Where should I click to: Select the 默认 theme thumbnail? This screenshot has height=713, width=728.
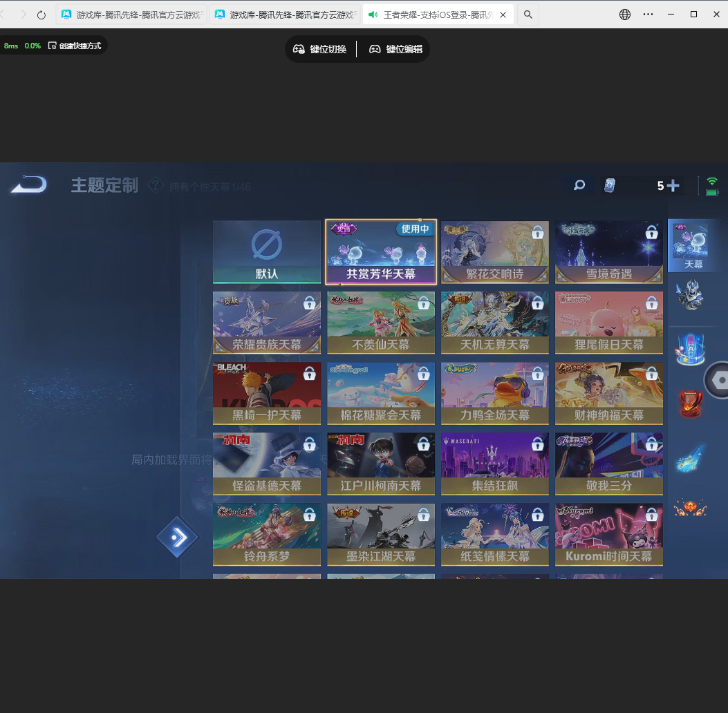coord(266,251)
